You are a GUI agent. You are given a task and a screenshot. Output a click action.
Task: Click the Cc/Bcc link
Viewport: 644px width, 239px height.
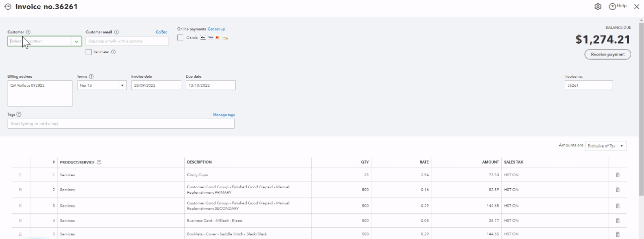tap(161, 32)
